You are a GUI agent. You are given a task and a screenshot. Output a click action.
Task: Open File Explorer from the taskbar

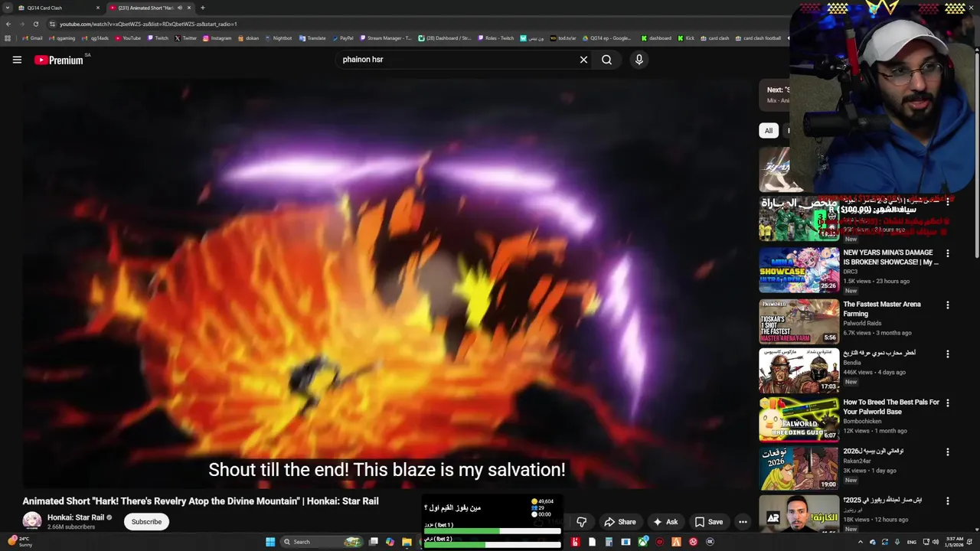pos(407,542)
